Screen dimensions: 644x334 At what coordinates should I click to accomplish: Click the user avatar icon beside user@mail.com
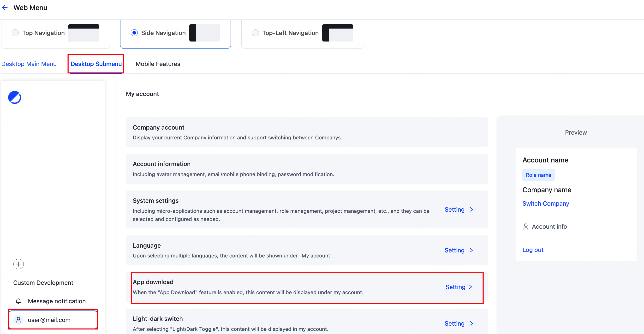pyautogui.click(x=18, y=320)
